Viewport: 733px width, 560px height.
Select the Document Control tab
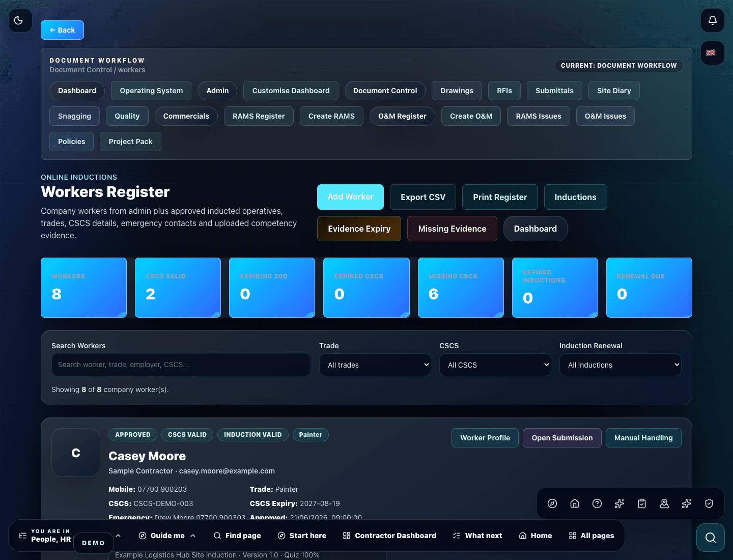[385, 91]
